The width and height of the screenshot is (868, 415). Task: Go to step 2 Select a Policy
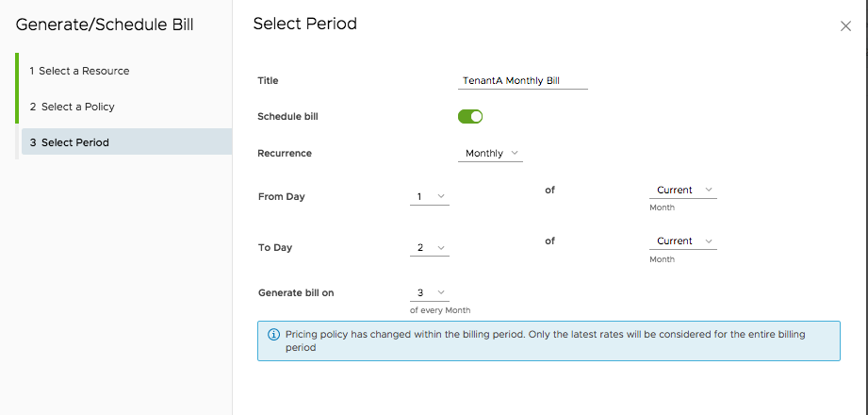tap(77, 108)
